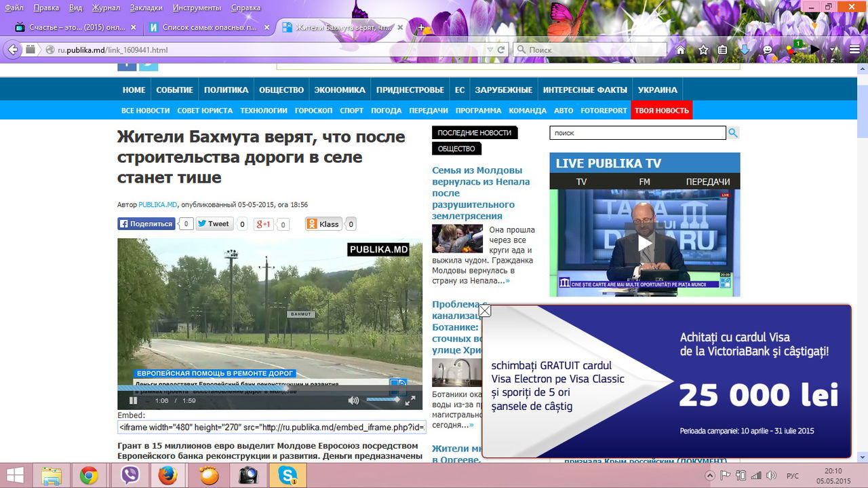Open the orange round app on taskbar
Viewport: 868px width, 488px height.
click(208, 475)
